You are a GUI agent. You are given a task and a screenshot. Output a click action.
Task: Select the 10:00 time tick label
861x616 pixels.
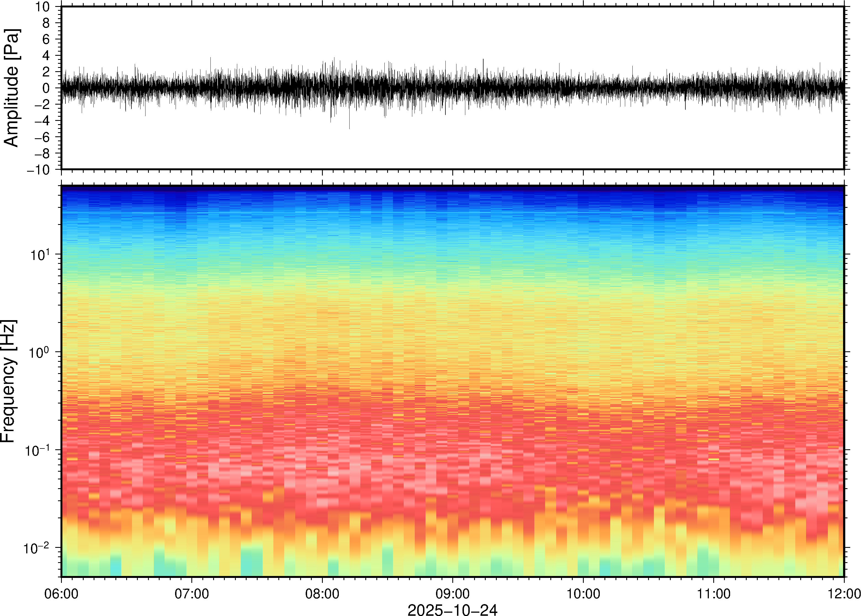coord(583,594)
